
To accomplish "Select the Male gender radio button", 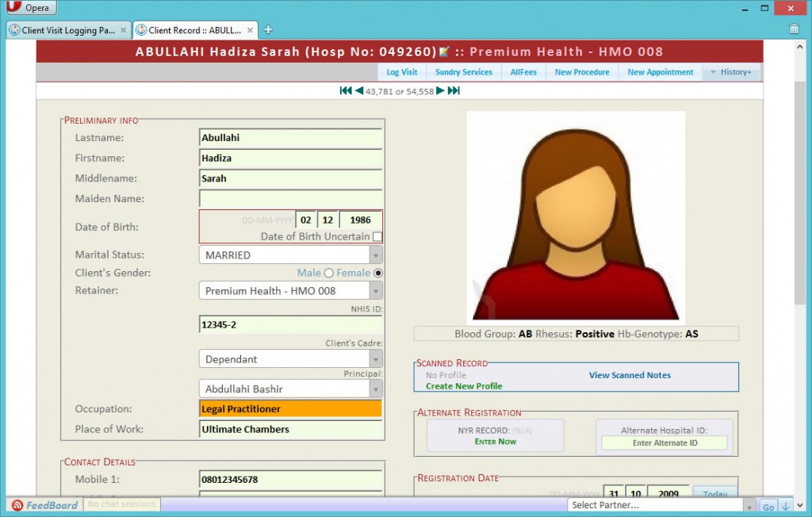I will 327,273.
